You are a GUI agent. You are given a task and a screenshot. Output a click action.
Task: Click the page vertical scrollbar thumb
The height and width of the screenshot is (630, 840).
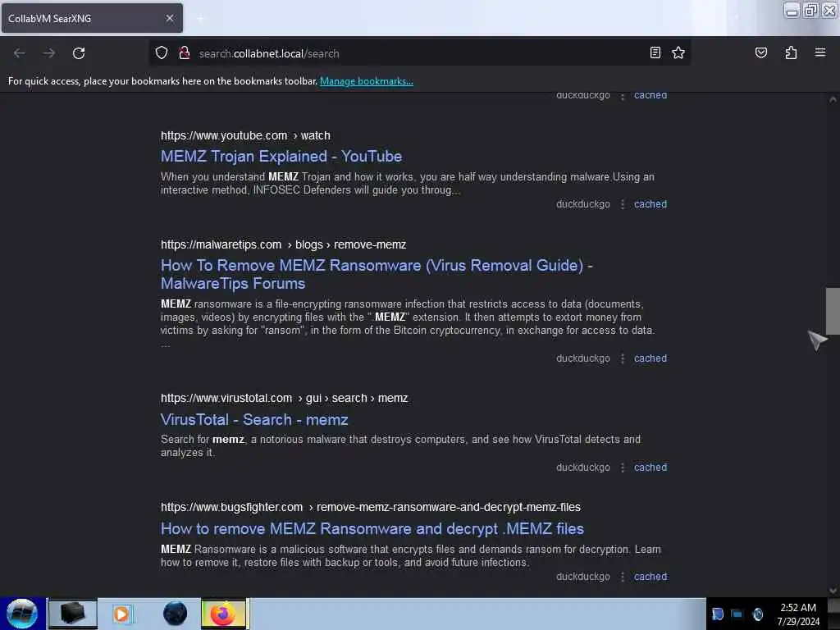(833, 311)
